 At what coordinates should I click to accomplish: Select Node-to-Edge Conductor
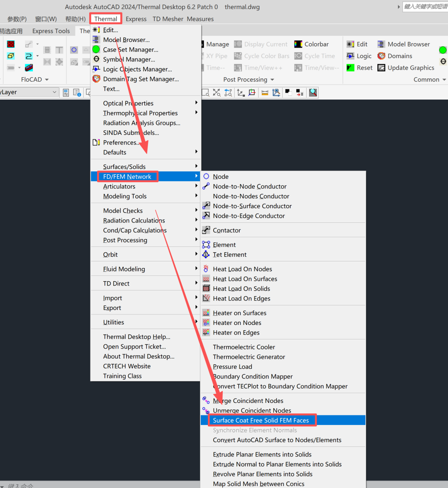click(248, 216)
